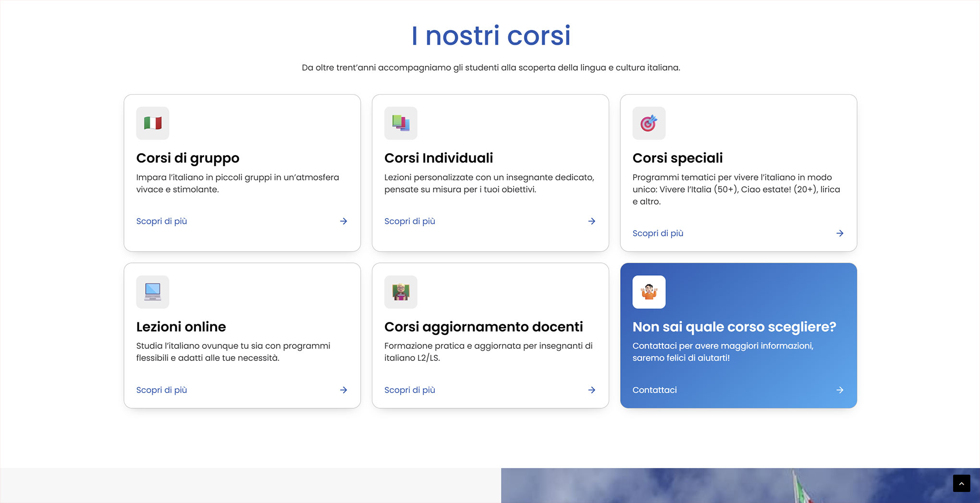Open Scopri di più for Corsi di gruppo
Image resolution: width=980 pixels, height=503 pixels.
161,221
